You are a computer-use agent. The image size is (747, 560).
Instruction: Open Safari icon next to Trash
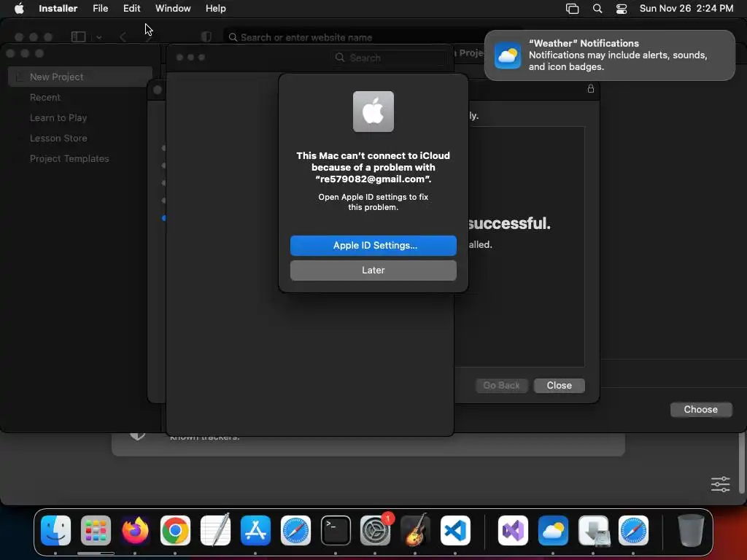coord(633,530)
